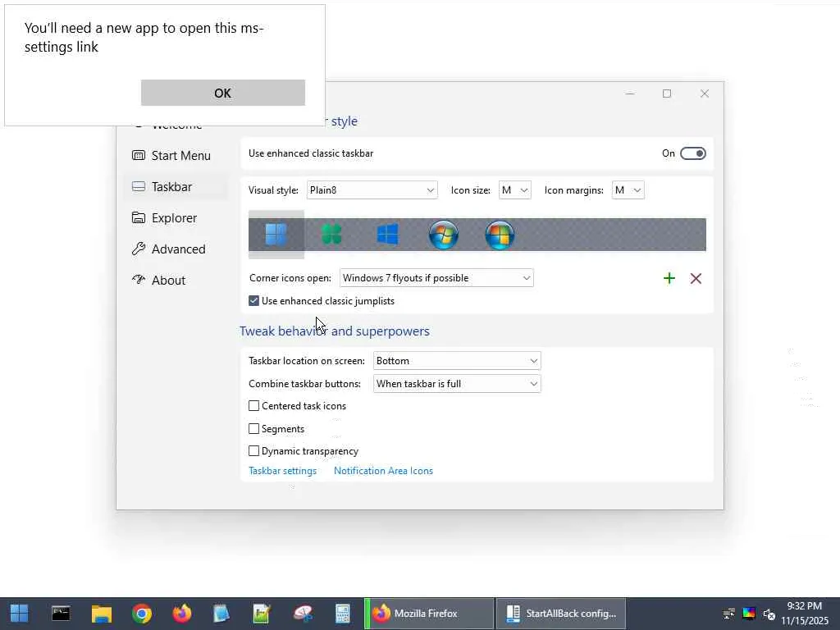This screenshot has height=630, width=840.
Task: Open the Visual style dropdown
Action: pyautogui.click(x=372, y=190)
